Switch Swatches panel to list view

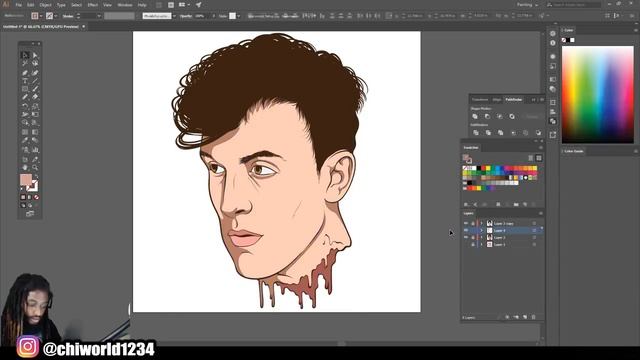pyautogui.click(x=531, y=158)
